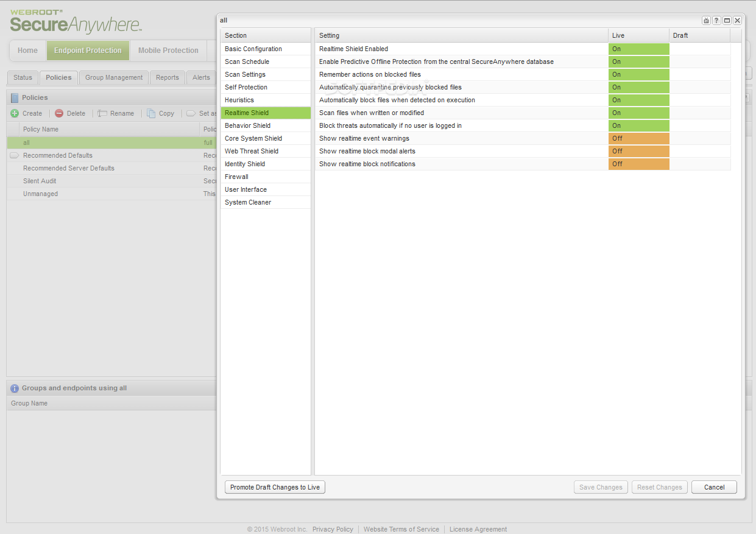Viewport: 756px width, 534px height.
Task: Click the Save Changes button
Action: point(601,487)
